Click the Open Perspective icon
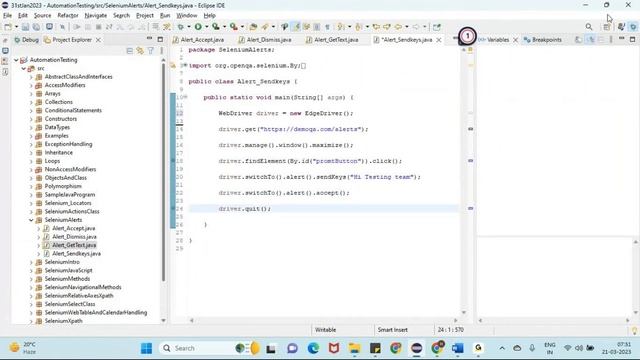Screen dimensions: 640x360 (607, 27)
